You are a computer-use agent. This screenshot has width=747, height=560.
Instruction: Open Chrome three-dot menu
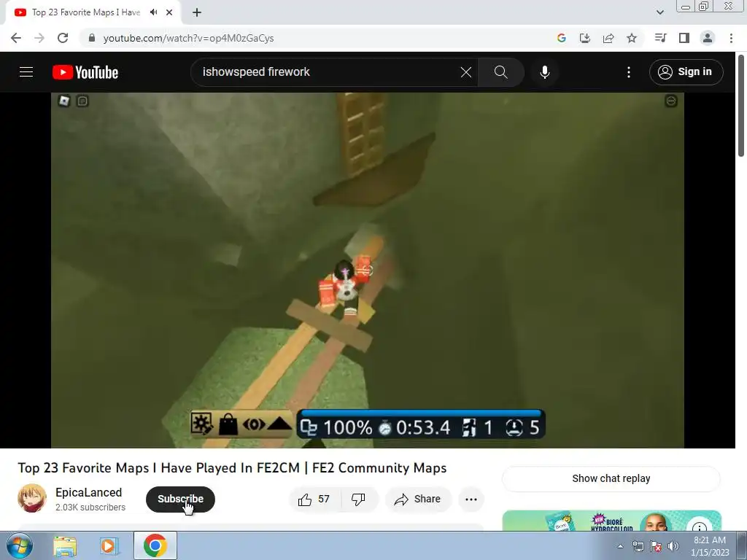731,38
